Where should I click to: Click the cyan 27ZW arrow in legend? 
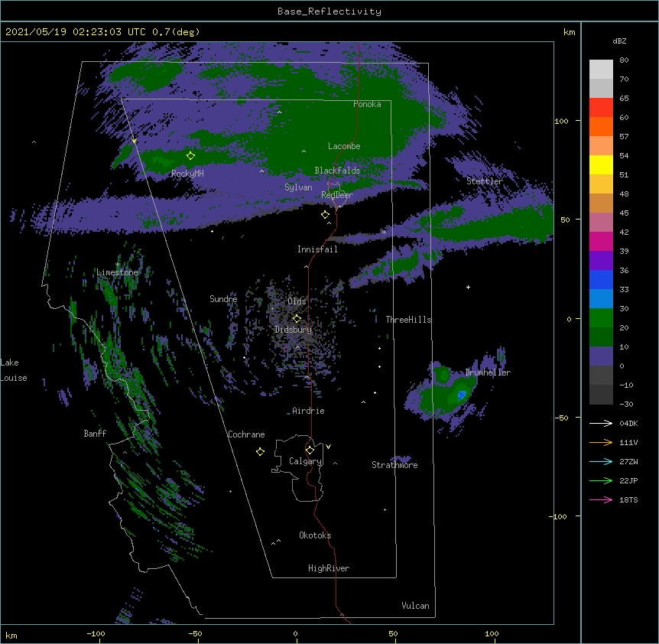[x=601, y=461]
